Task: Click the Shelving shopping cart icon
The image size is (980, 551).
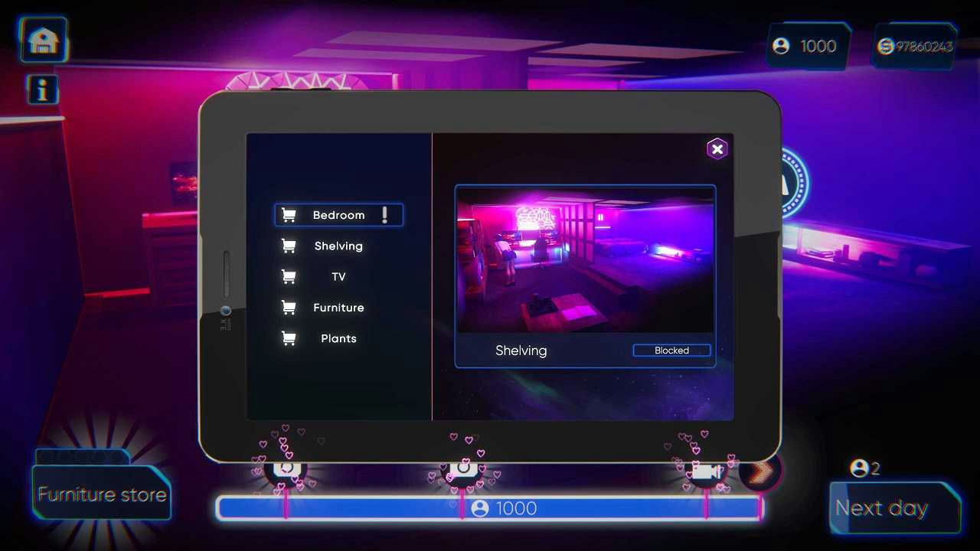Action: pyautogui.click(x=289, y=246)
